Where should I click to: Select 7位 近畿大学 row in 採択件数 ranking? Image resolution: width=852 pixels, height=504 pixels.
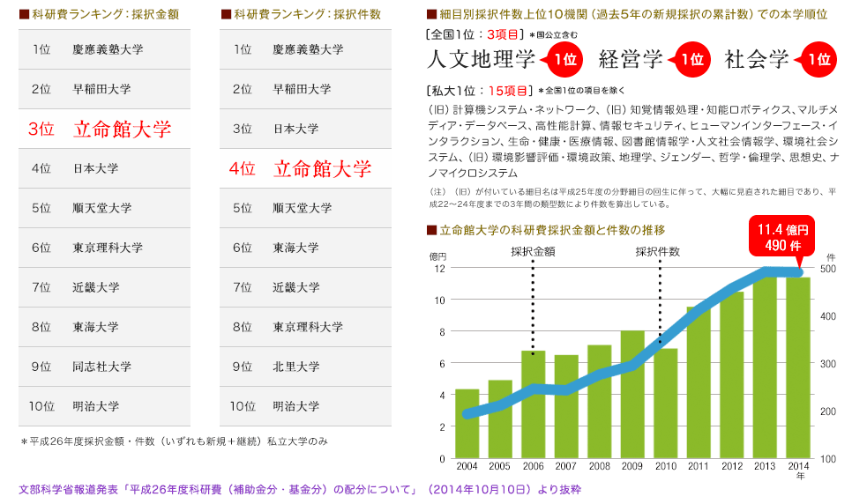tap(305, 287)
